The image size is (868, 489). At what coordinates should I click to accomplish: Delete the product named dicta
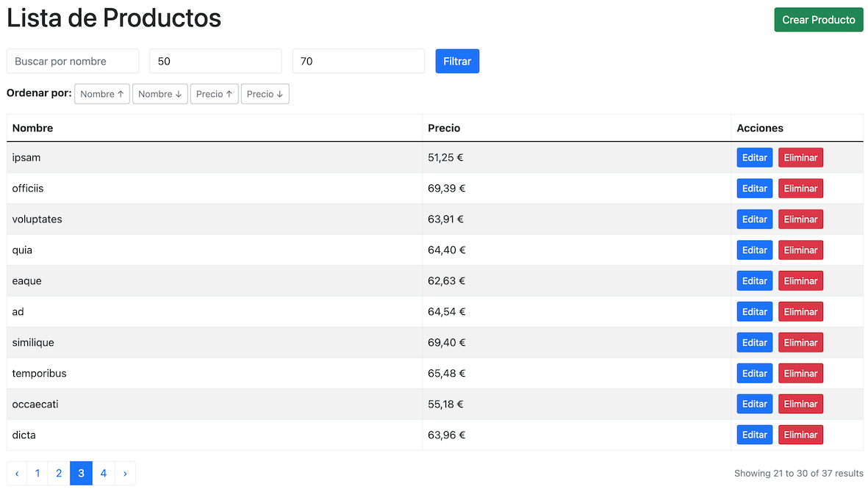(x=800, y=434)
